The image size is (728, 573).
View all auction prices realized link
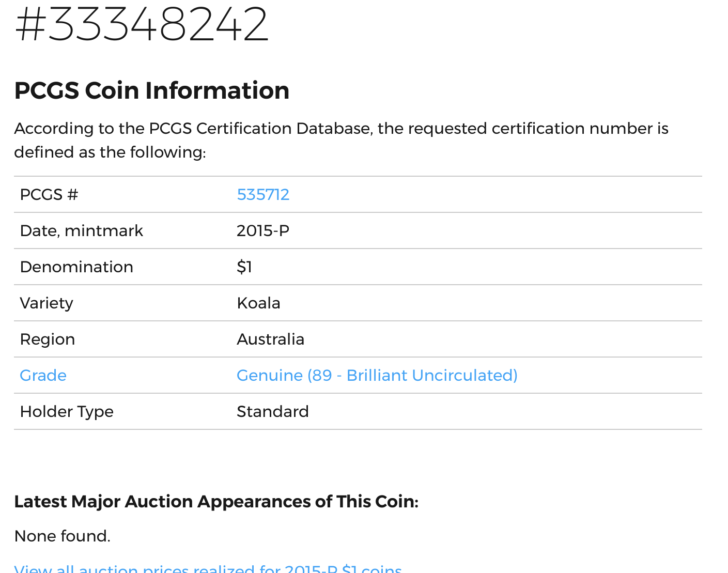pyautogui.click(x=208, y=568)
